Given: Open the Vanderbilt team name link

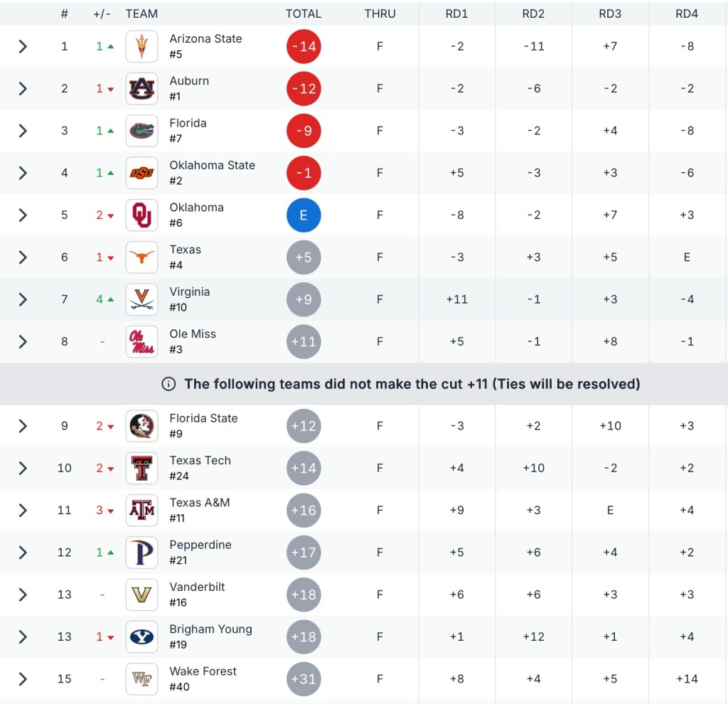Looking at the screenshot, I should (x=197, y=587).
